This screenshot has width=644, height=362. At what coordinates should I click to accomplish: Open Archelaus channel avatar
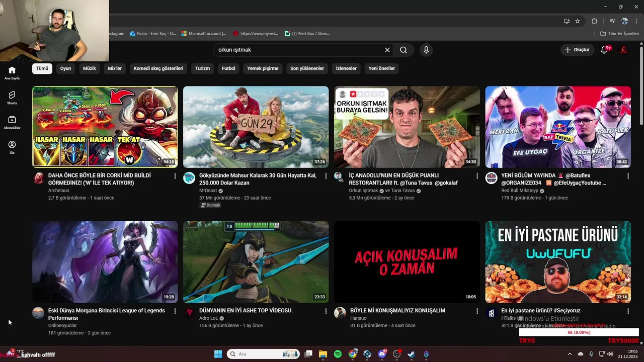point(38,178)
